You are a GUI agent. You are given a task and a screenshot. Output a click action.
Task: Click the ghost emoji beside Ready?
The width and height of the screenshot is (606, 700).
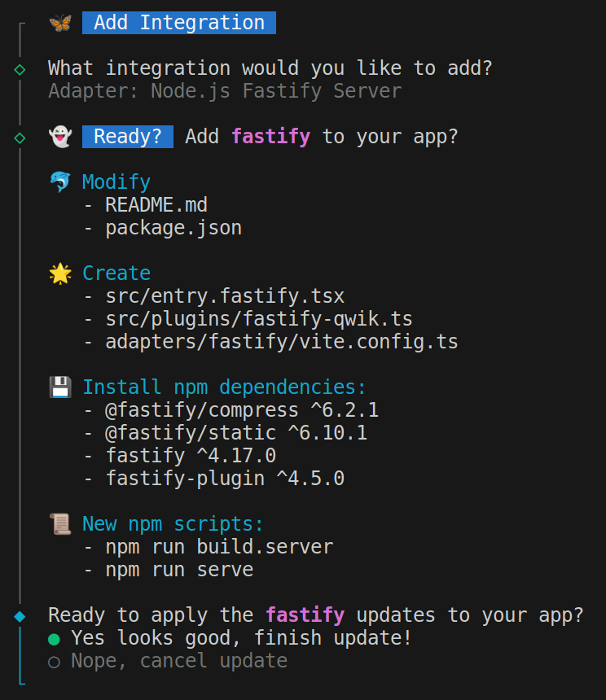(60, 136)
